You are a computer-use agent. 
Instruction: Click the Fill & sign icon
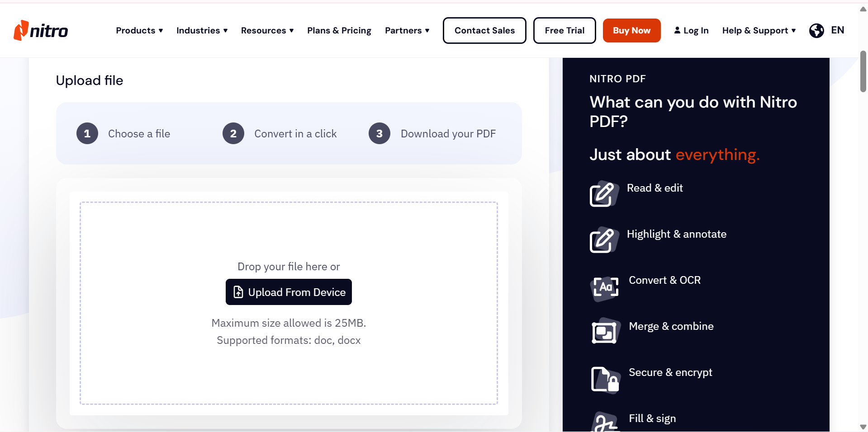click(605, 422)
